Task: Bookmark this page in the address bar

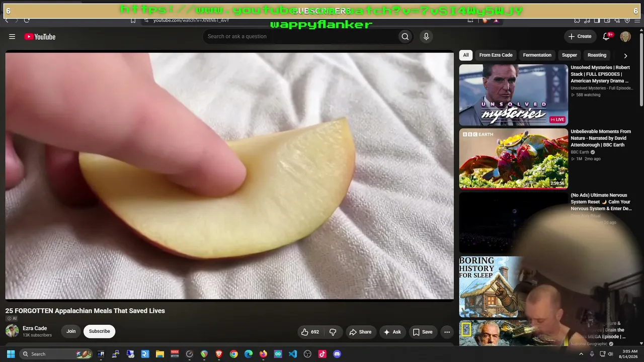Action: (x=133, y=20)
